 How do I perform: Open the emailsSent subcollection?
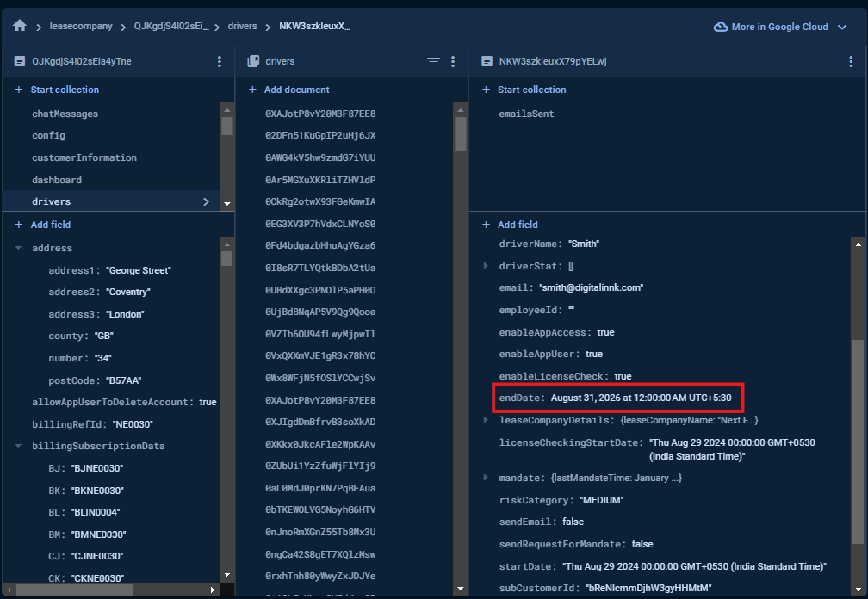coord(526,114)
